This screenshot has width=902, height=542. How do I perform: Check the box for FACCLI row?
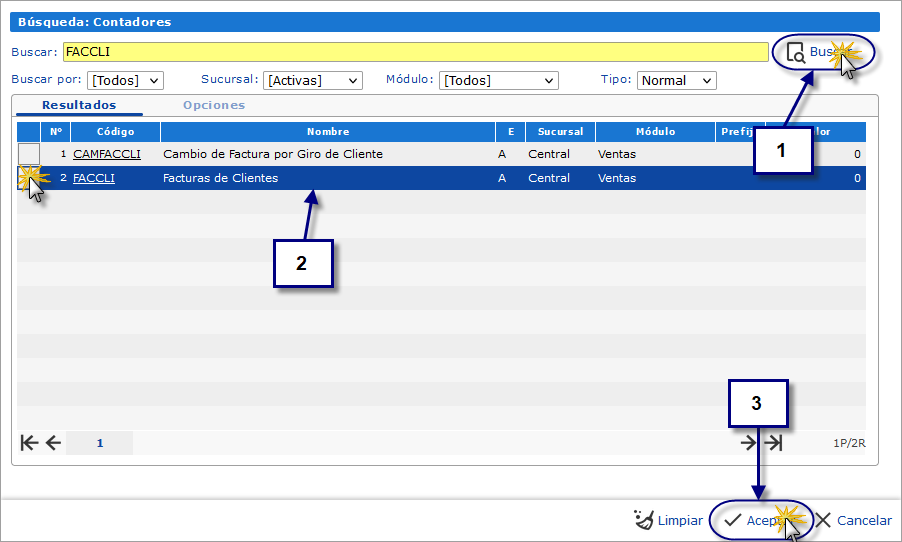click(x=29, y=178)
